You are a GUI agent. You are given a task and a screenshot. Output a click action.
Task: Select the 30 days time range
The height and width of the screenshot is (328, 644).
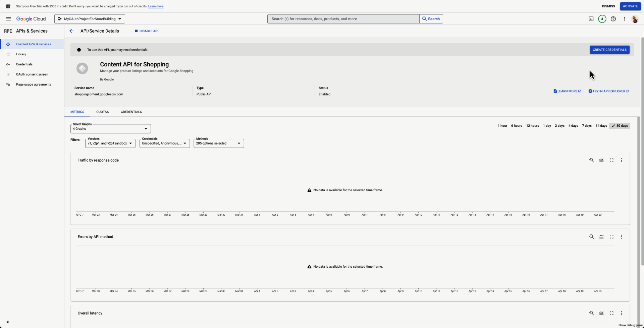coord(620,126)
